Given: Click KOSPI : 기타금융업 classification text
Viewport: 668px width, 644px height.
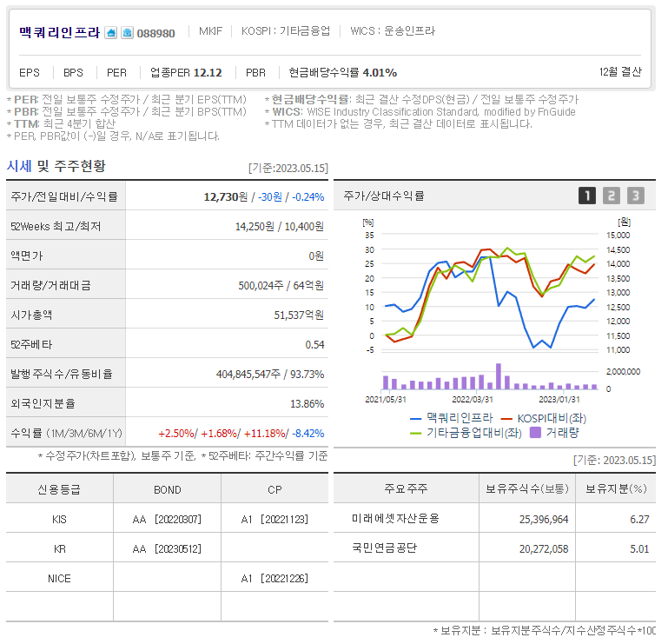Looking at the screenshot, I should coord(286,31).
